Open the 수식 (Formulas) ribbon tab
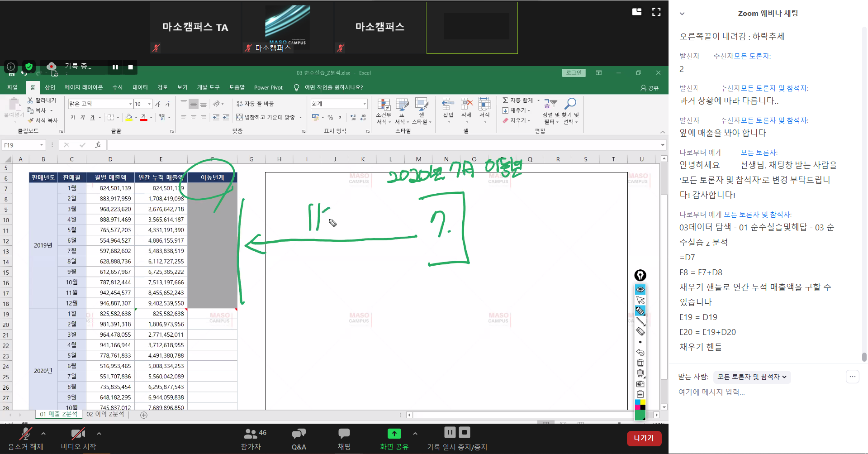Screen dimensions: 868x454 pyautogui.click(x=118, y=87)
